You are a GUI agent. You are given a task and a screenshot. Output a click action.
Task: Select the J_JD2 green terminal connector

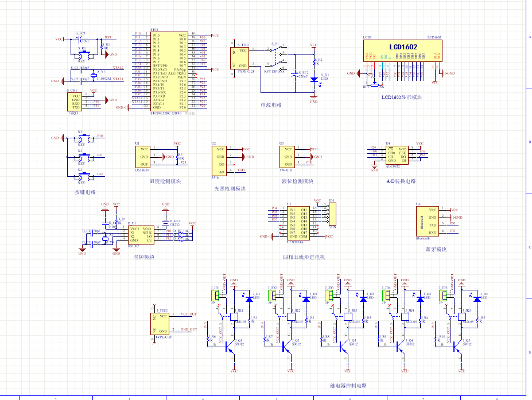[x=272, y=296]
